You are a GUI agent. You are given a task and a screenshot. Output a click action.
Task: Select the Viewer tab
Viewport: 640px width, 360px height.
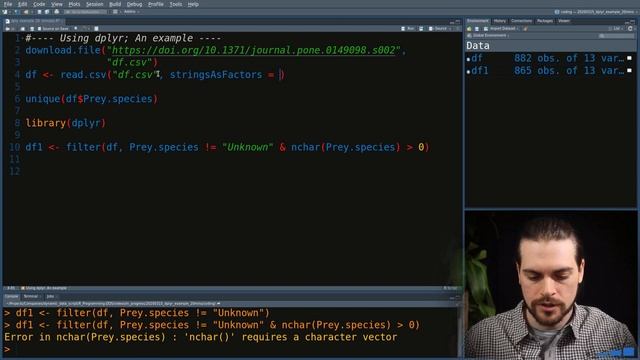564,21
